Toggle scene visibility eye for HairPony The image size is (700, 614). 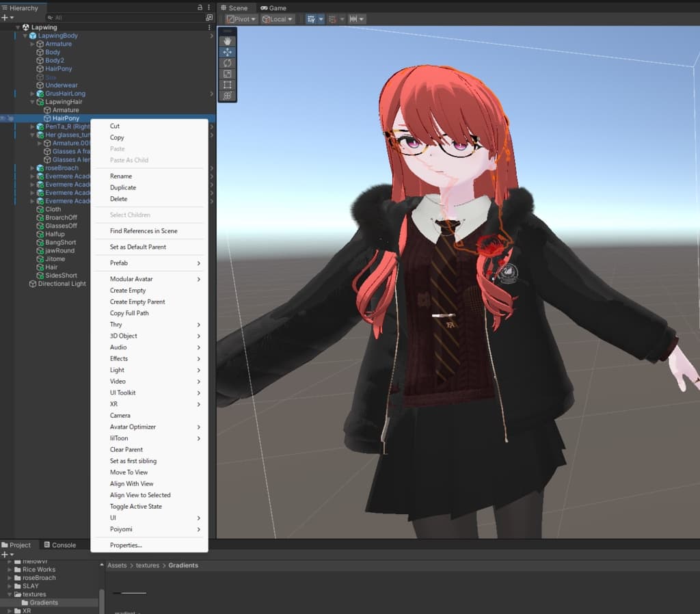coord(3,118)
